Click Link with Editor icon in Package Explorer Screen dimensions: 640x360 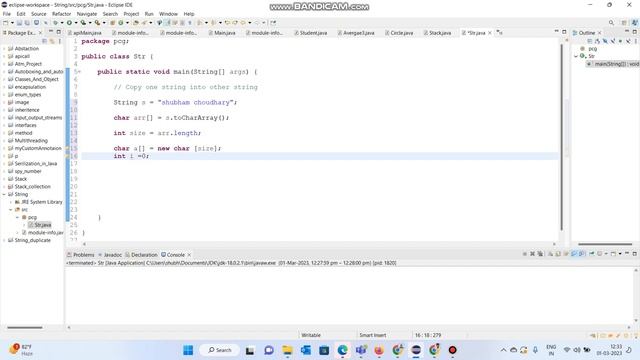(52, 41)
